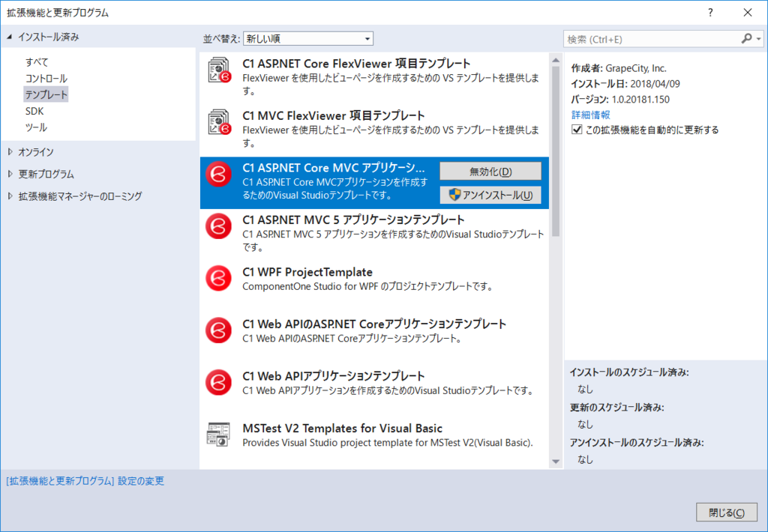Click the extension list scrollbar thumb
Image resolution: width=768 pixels, height=532 pixels.
click(x=556, y=151)
